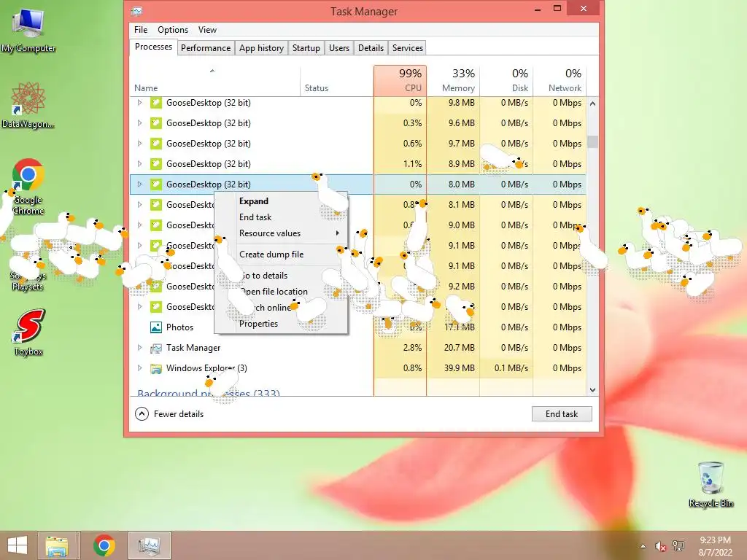
Task: Expand the GooseDesktop row with 8.1 MB
Action: point(139,205)
